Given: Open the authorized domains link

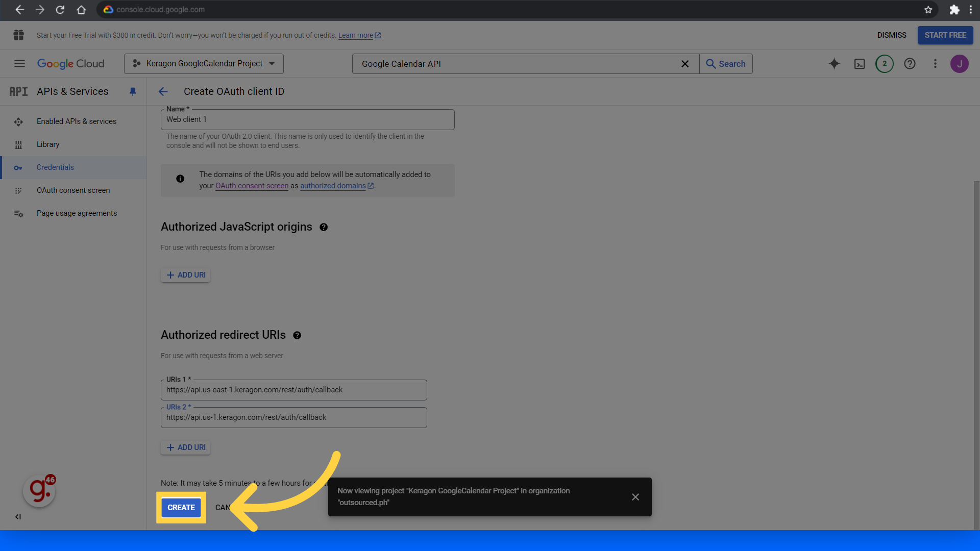Looking at the screenshot, I should click(337, 186).
